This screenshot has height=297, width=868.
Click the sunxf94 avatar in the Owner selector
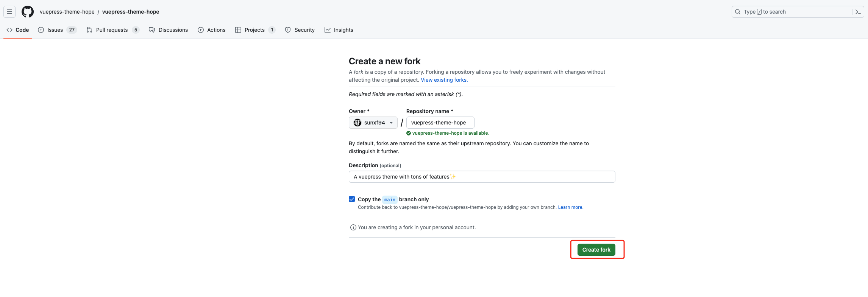(358, 123)
